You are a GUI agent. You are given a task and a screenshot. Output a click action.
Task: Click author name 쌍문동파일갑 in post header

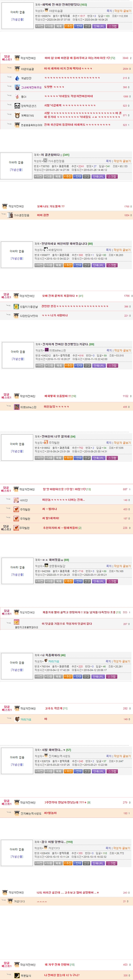[x=57, y=566]
